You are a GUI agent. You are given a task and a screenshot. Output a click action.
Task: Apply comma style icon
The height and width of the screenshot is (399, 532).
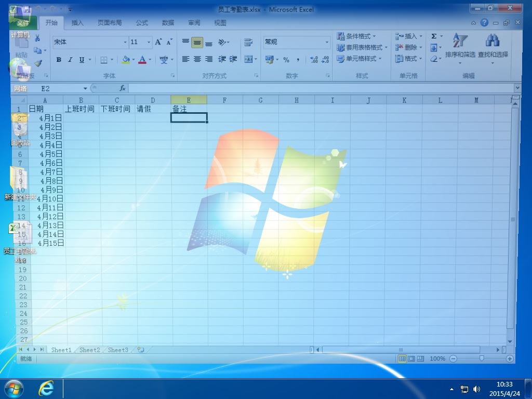(x=298, y=60)
